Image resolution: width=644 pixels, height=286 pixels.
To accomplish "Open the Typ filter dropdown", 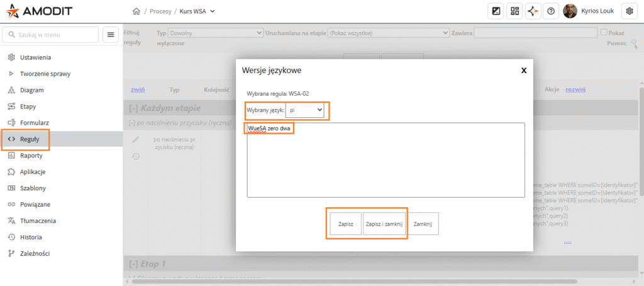I will [215, 33].
